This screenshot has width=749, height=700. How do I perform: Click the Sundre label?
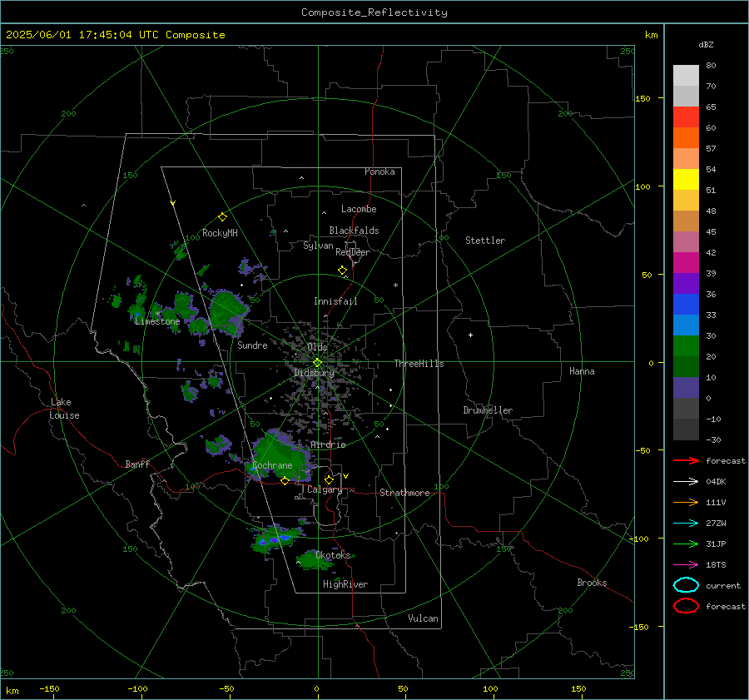(x=252, y=345)
